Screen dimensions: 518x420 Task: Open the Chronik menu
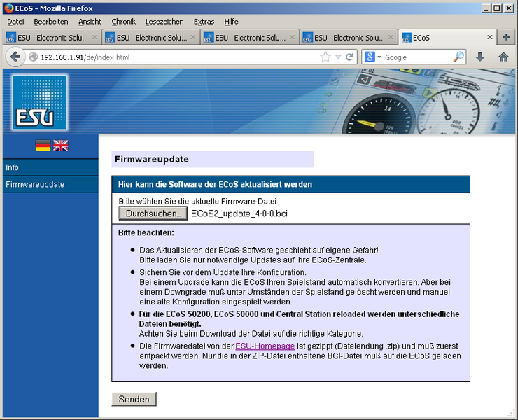click(124, 22)
